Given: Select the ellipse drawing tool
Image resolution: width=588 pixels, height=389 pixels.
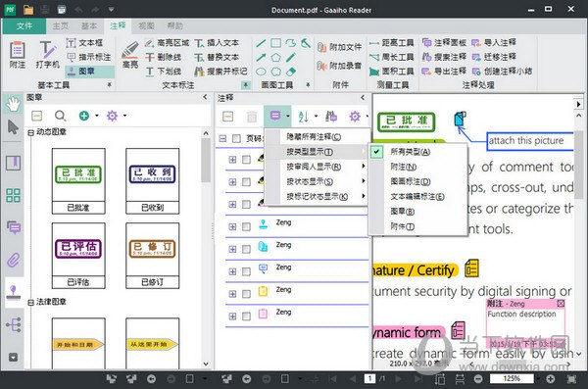Looking at the screenshot, I should (x=261, y=72).
